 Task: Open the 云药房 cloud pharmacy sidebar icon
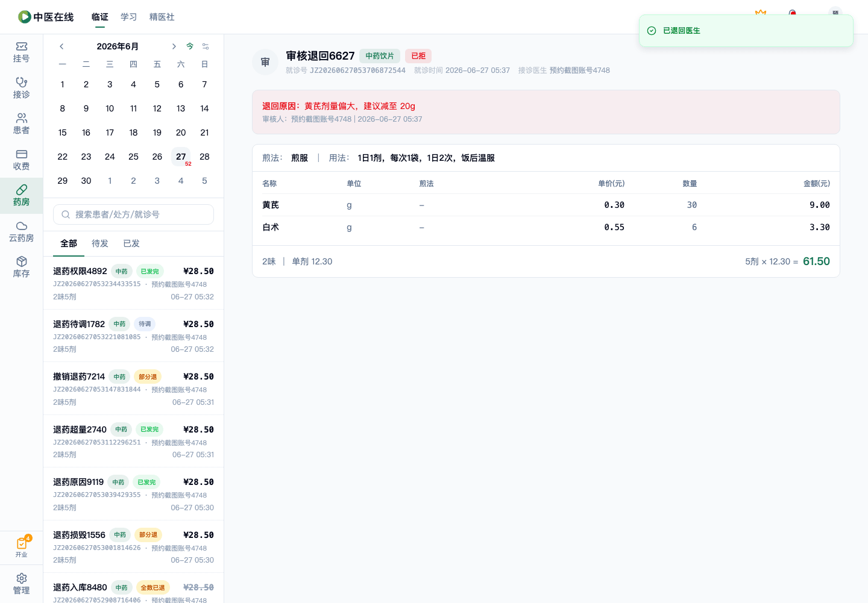pyautogui.click(x=21, y=232)
